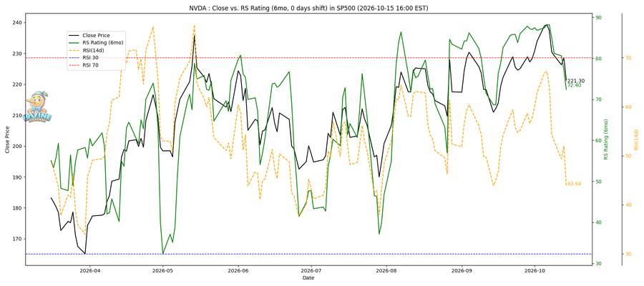Click the green 72.40 RS Rating value label
This screenshot has width=644, height=286.
coord(574,85)
